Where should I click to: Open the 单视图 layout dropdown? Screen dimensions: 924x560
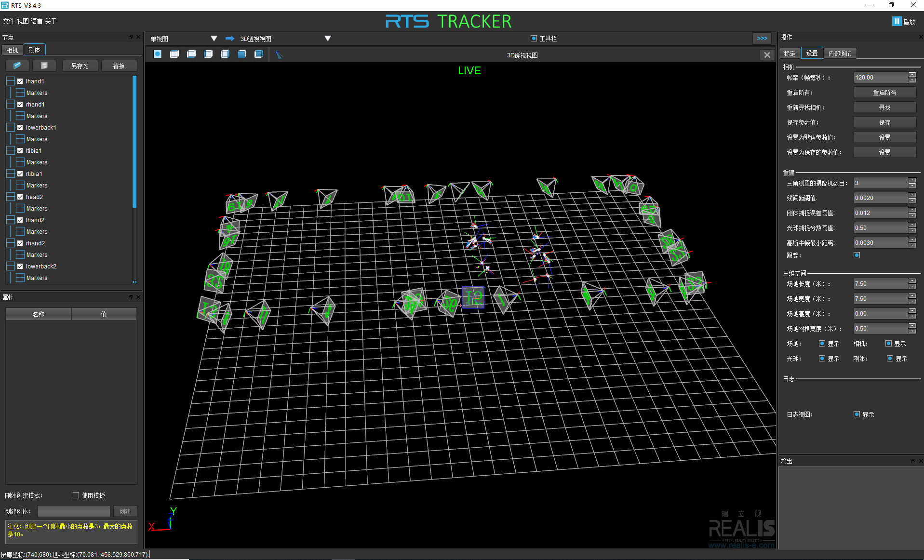tap(214, 39)
